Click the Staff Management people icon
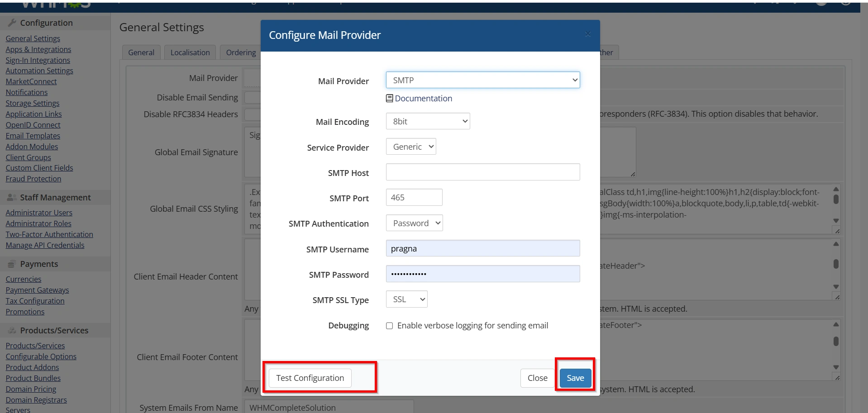The image size is (868, 413). coord(12,197)
